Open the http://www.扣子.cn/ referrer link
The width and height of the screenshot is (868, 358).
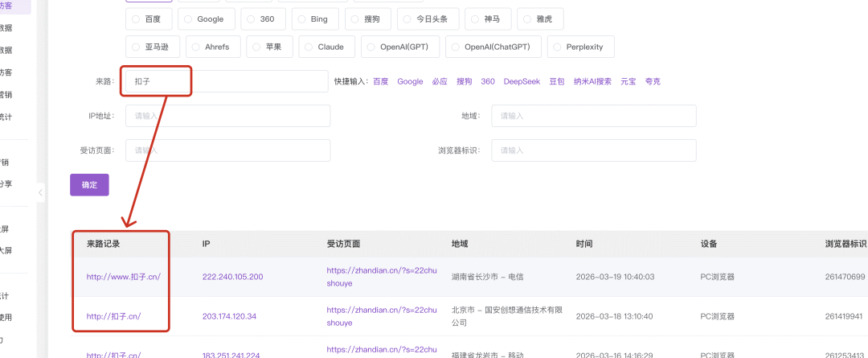124,277
